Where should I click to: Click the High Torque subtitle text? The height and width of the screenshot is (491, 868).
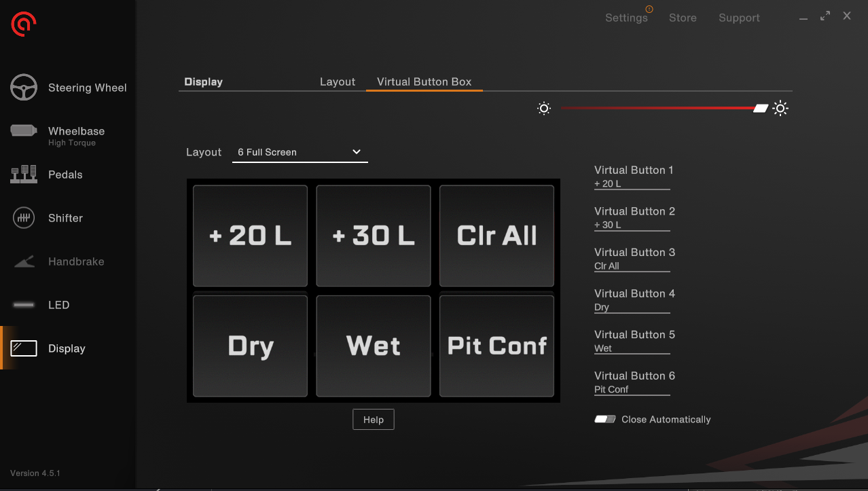pos(72,143)
